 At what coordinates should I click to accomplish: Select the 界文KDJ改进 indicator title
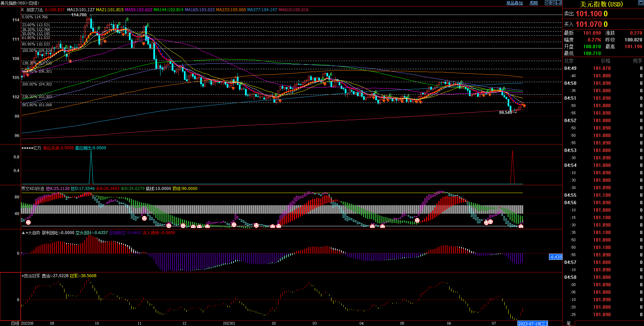pos(33,189)
